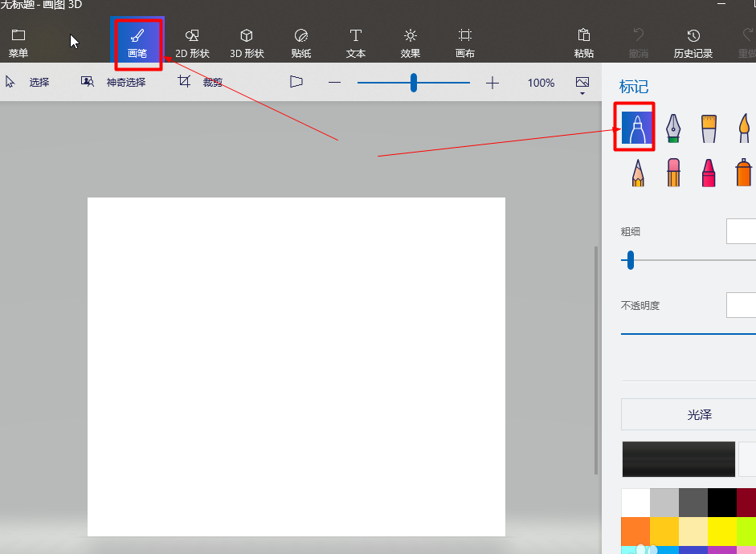Click the 粗细 thickness value field
Screen dimensions: 756x554
point(741,231)
